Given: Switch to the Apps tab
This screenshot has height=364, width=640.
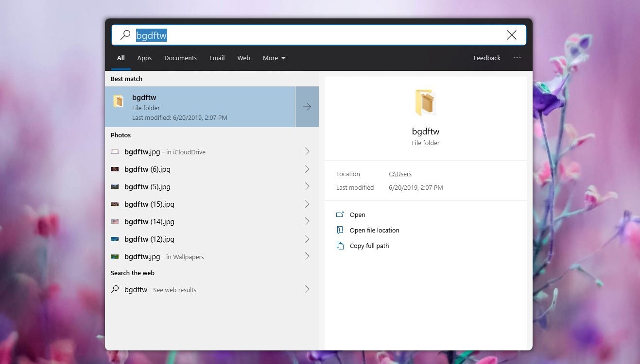Looking at the screenshot, I should pos(144,58).
